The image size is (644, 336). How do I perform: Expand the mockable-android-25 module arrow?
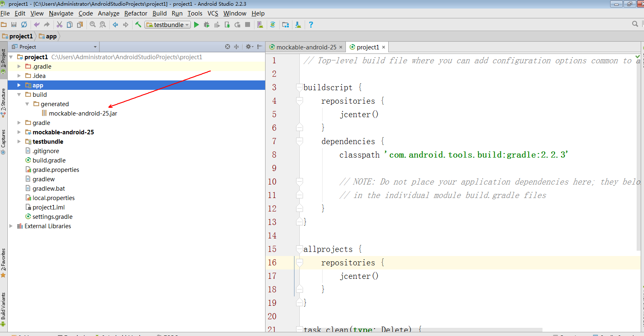[x=19, y=132]
